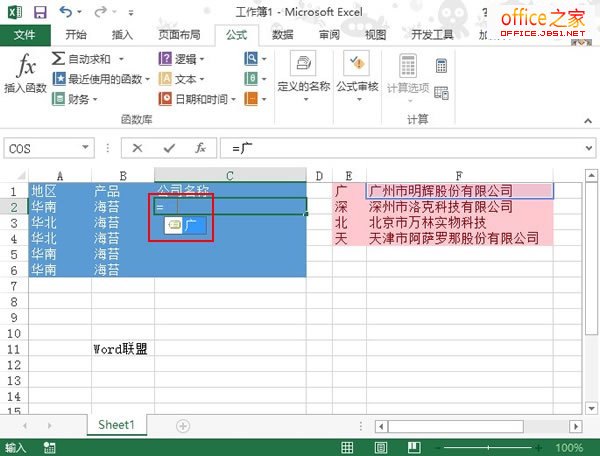Click horizontal scrollbar right arrow

[576, 426]
